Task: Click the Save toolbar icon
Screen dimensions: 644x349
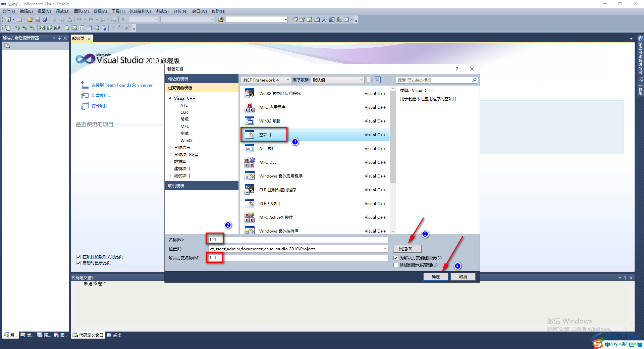Action: click(x=38, y=19)
